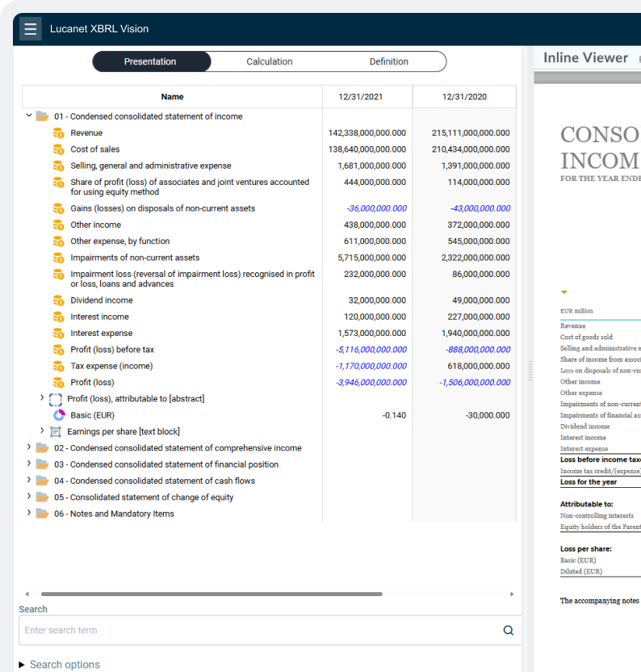The image size is (641, 672).
Task: Switch to the Calculation tab
Action: (269, 61)
